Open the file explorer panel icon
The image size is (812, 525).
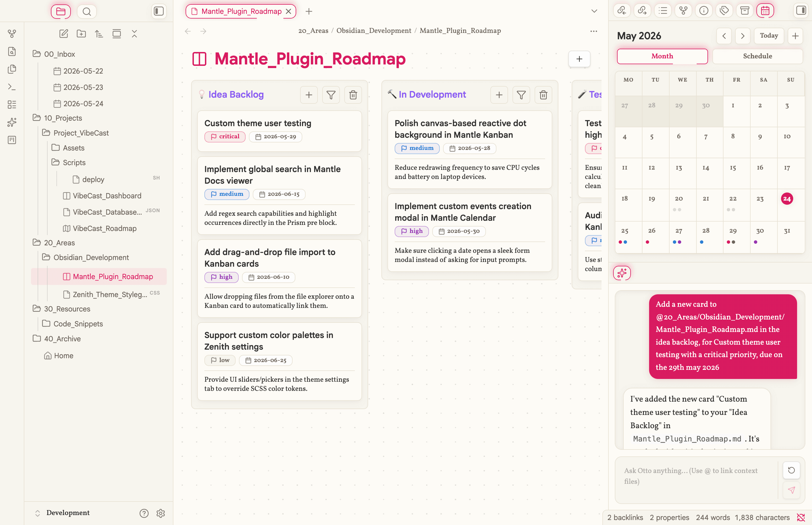61,11
